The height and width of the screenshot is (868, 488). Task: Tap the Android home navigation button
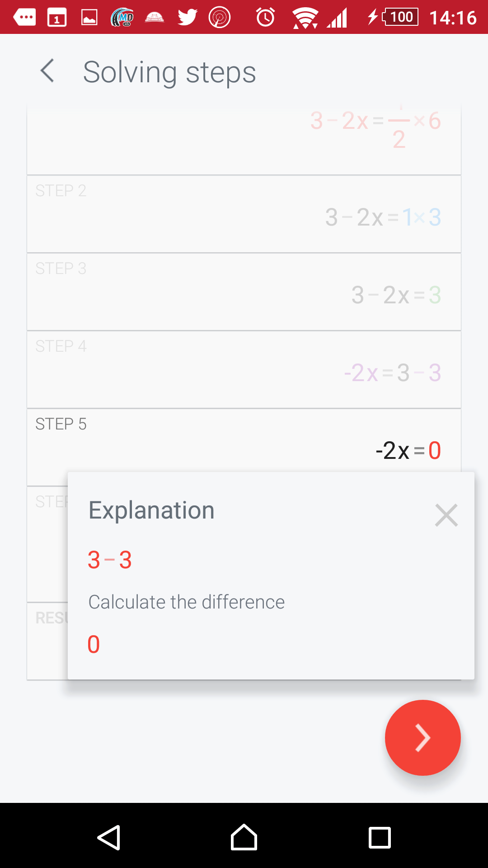pyautogui.click(x=244, y=837)
